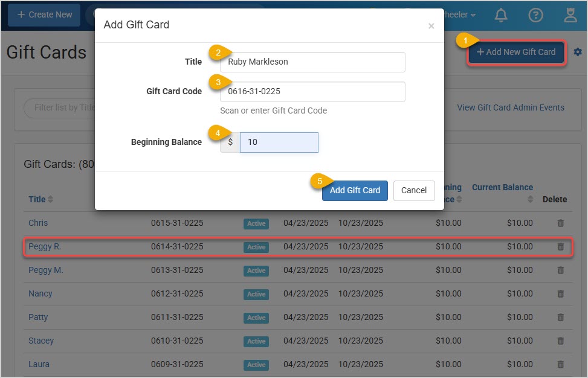
Task: Open the user profile icon
Action: (570, 15)
